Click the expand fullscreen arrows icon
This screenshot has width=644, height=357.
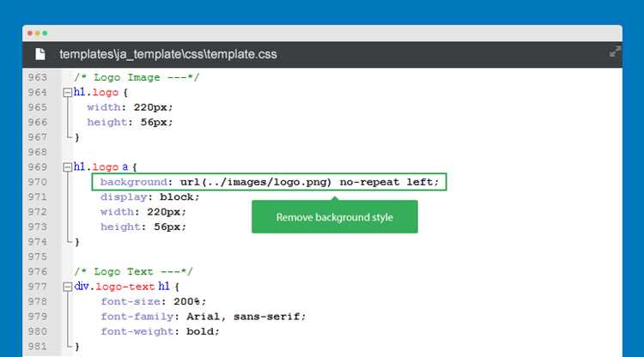[615, 51]
